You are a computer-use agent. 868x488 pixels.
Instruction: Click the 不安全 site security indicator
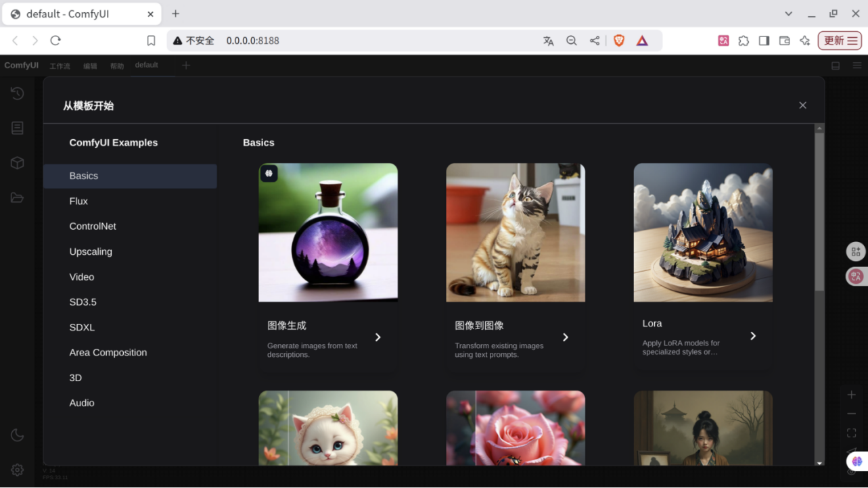(x=193, y=41)
